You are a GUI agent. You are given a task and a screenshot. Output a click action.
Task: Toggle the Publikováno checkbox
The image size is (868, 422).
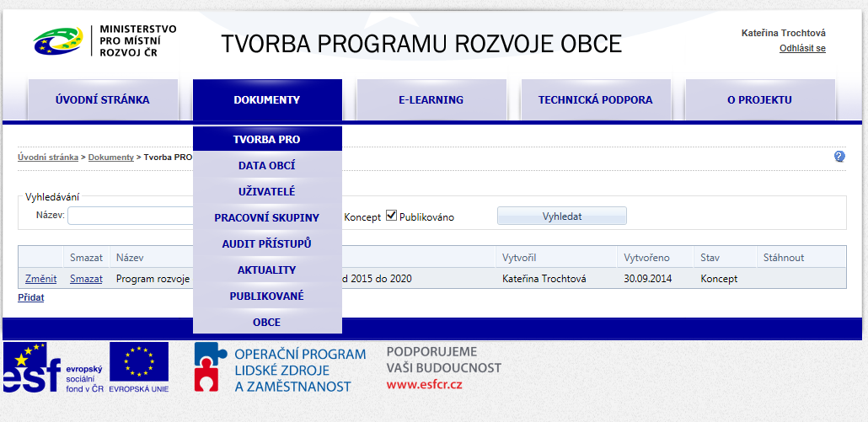(391, 215)
